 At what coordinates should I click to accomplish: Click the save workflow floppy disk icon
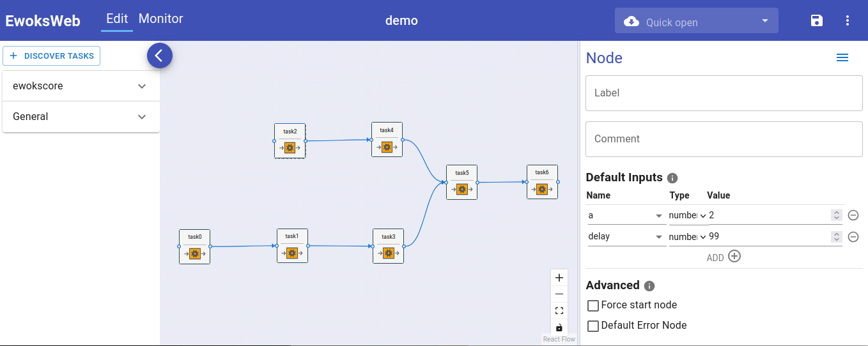pos(817,20)
